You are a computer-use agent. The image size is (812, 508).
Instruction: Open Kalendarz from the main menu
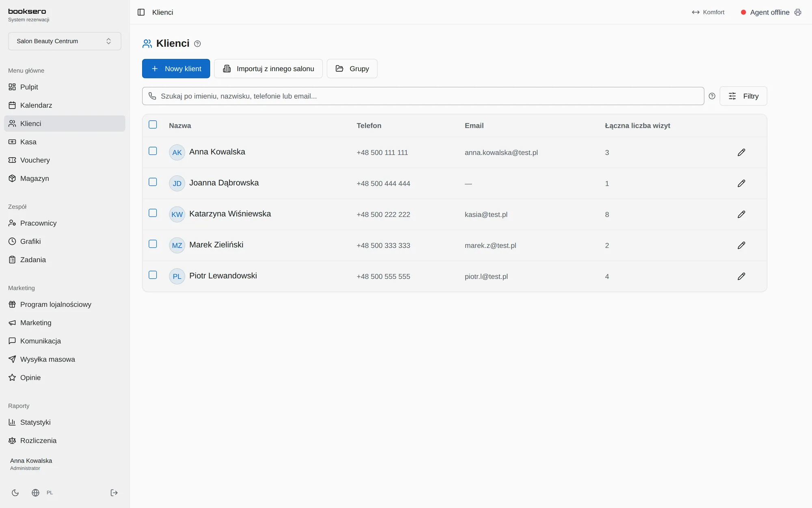coord(65,105)
